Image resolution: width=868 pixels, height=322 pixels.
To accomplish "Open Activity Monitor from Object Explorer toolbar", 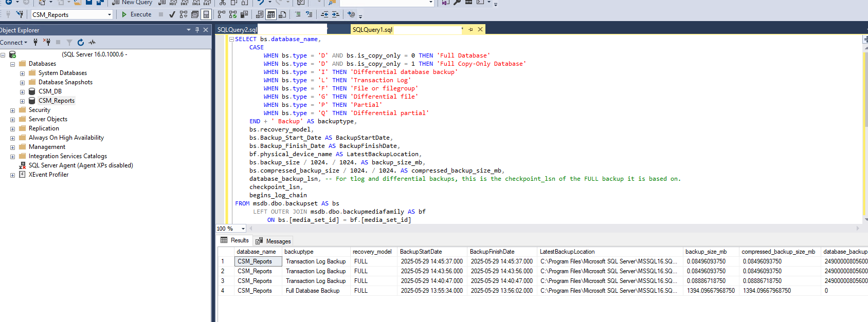I will point(92,43).
